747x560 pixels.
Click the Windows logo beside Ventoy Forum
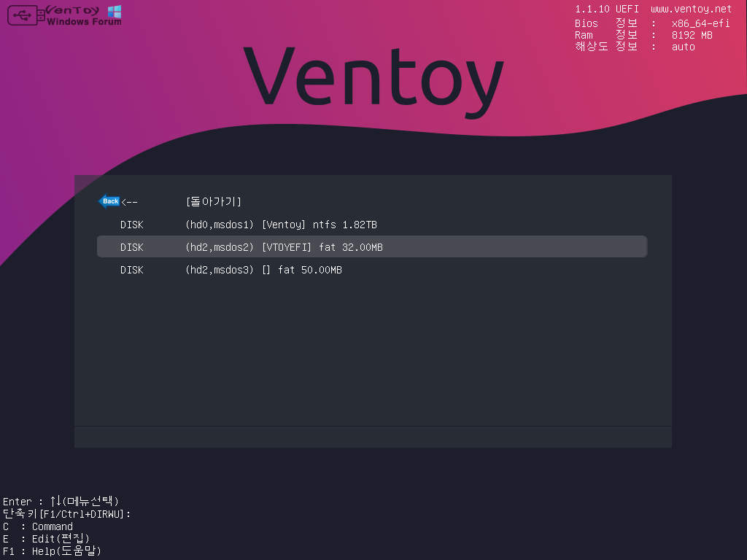(115, 12)
